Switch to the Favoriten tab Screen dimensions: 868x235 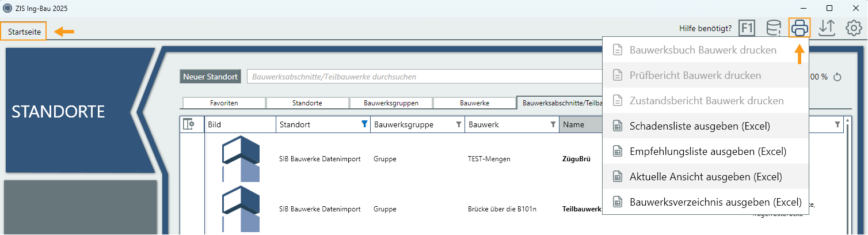click(224, 103)
